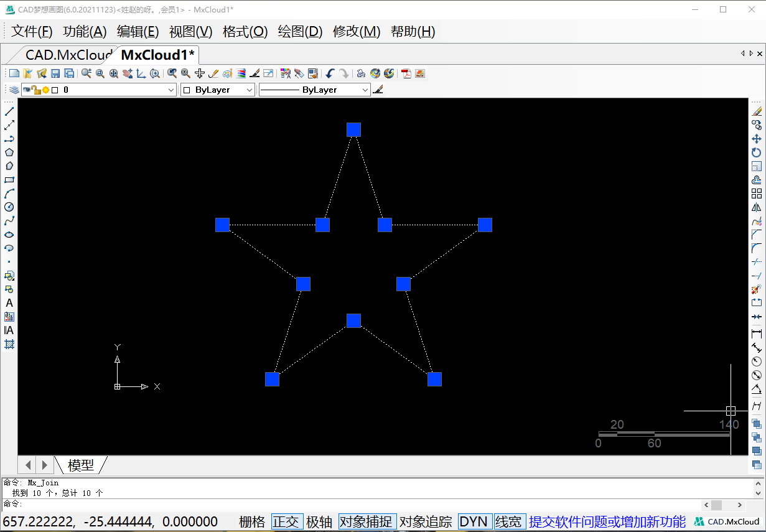Select the Line drawing tool
This screenshot has width=766, height=532.
click(x=9, y=111)
